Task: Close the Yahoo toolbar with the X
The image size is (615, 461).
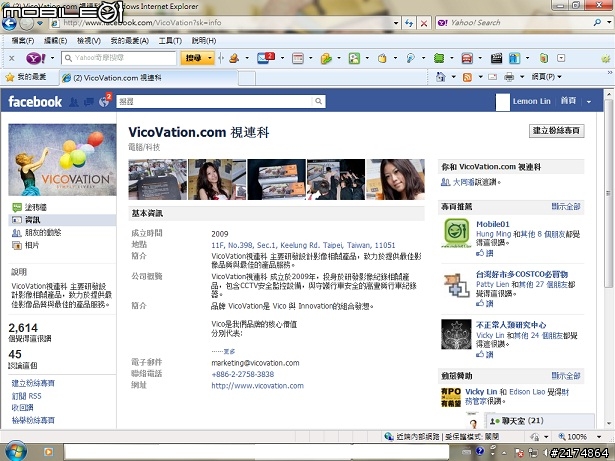Action: click(x=11, y=58)
